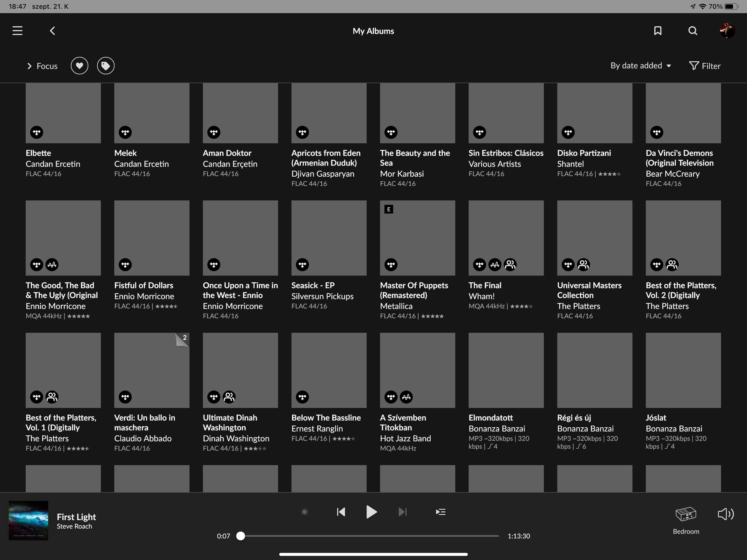Go back with the left arrow

(x=53, y=31)
